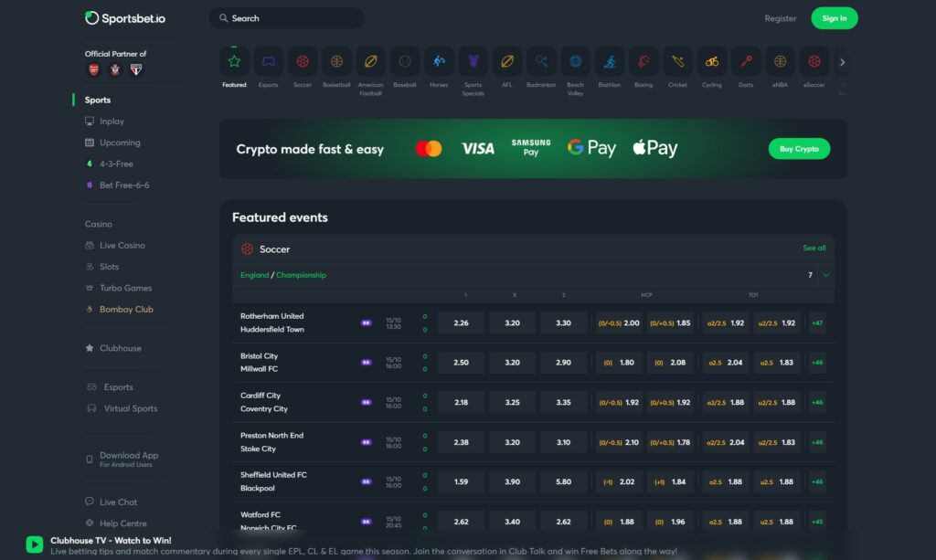Open Sports Specials category icon
Screen dimensions: 936x560
click(473, 61)
